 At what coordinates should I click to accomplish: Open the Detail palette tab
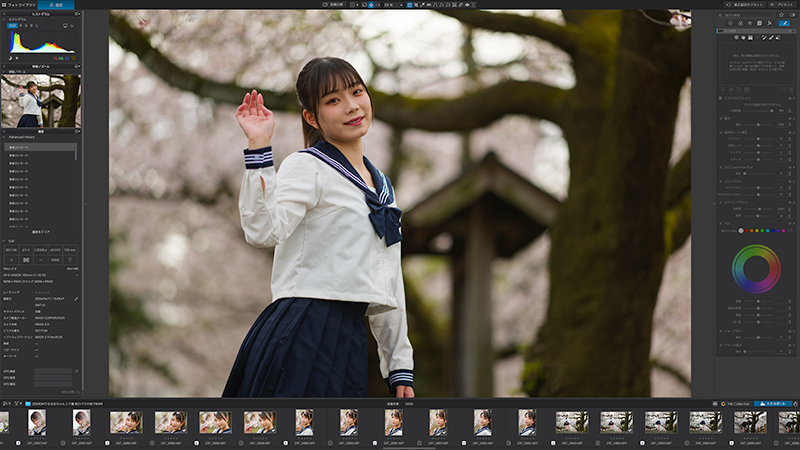click(750, 23)
